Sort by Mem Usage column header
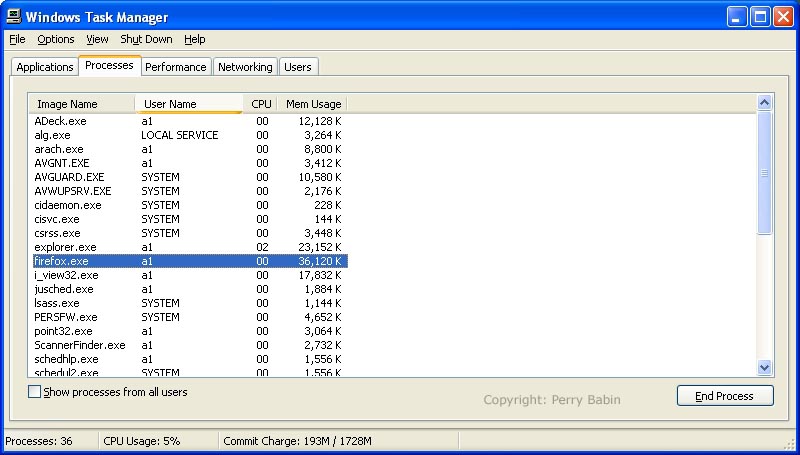The image size is (800, 455). click(312, 104)
